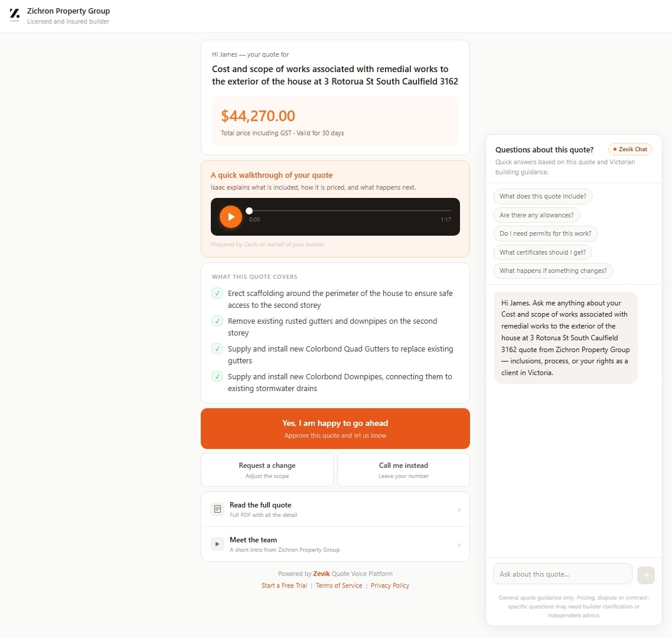The height and width of the screenshot is (638, 672).
Task: Click the Zichron Property Group logo icon
Action: tap(15, 14)
